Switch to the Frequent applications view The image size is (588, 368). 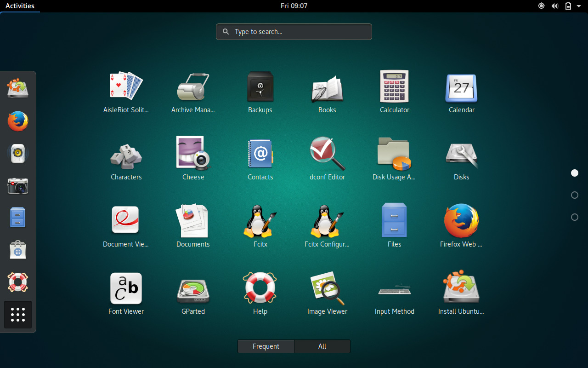point(266,346)
